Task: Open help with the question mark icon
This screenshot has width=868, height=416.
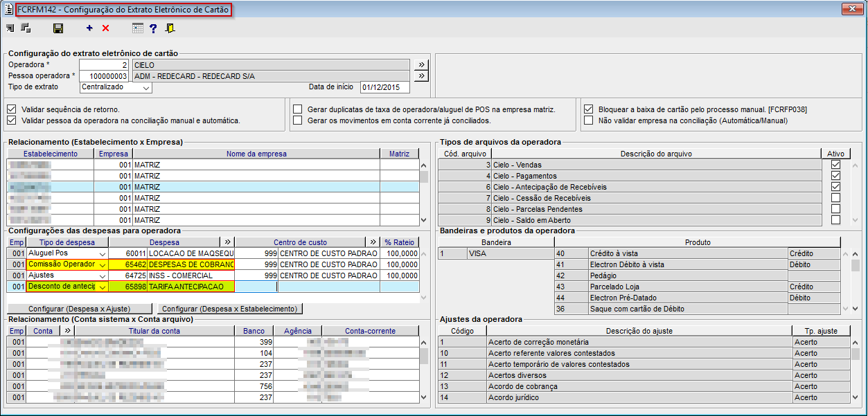Action: tap(153, 28)
